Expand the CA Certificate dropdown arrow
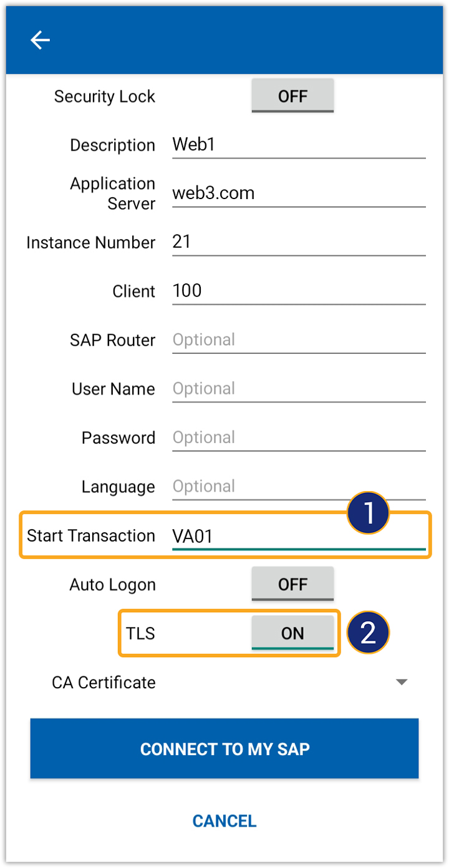 [x=402, y=682]
